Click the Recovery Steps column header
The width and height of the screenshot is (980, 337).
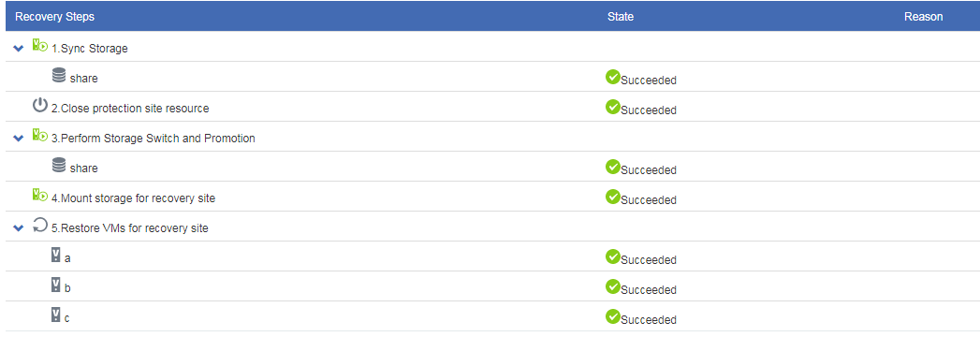(x=55, y=17)
